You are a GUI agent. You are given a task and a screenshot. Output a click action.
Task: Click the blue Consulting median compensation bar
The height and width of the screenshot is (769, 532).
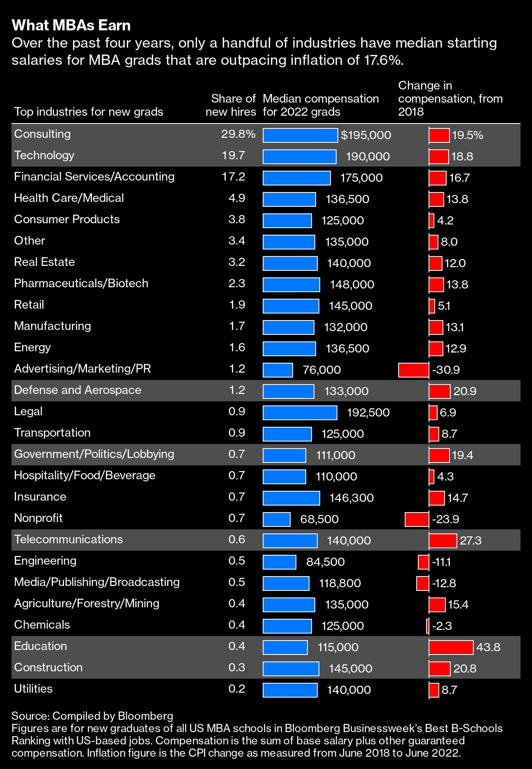click(x=300, y=135)
